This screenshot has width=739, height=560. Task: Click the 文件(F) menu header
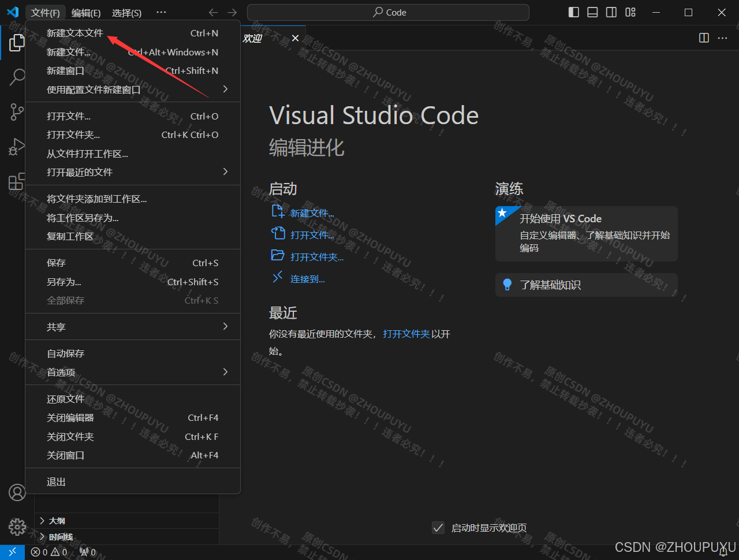pos(46,13)
